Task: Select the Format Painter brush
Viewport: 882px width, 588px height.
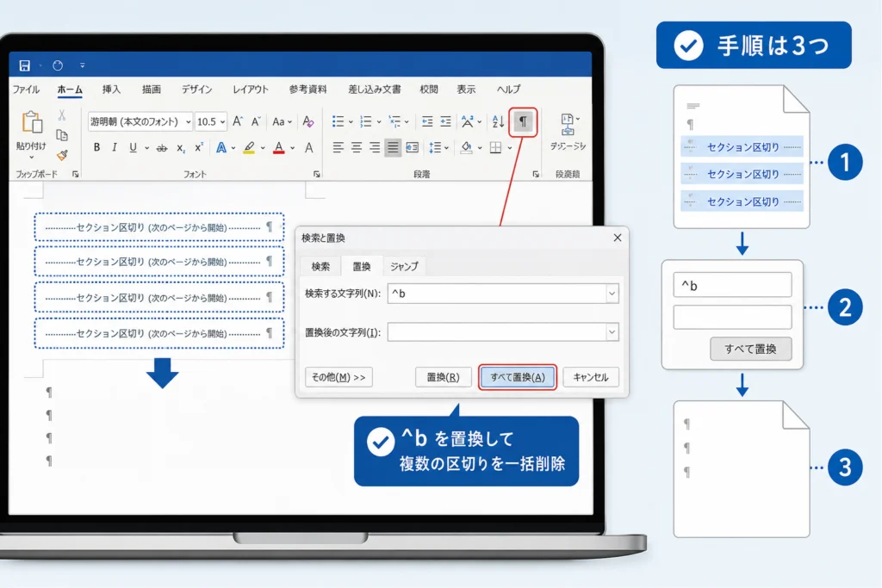Action: [x=62, y=155]
